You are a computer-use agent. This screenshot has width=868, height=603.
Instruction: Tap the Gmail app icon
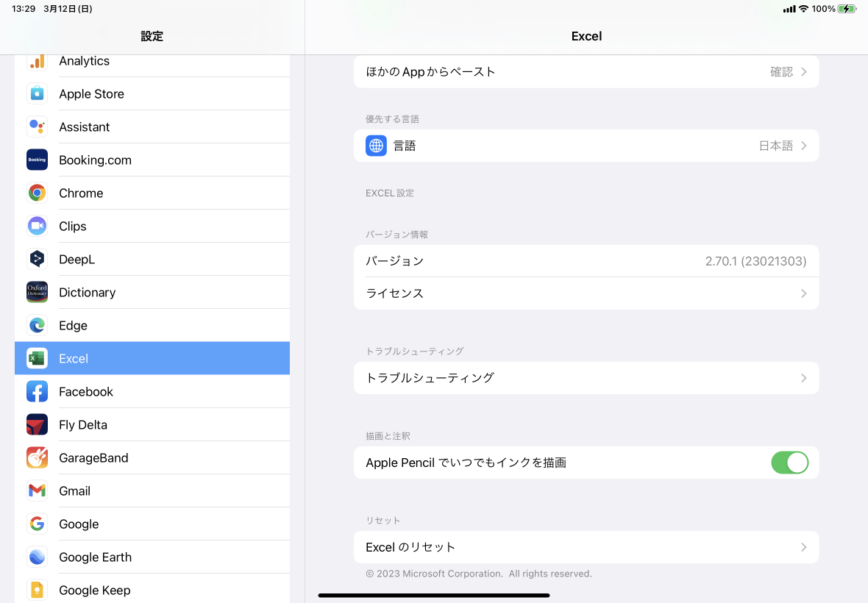click(37, 490)
